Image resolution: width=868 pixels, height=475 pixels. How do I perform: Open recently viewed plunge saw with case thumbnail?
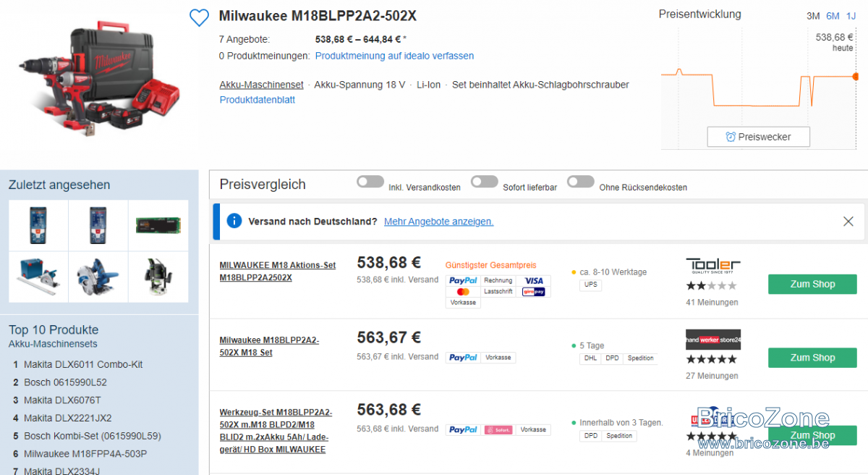pos(38,277)
